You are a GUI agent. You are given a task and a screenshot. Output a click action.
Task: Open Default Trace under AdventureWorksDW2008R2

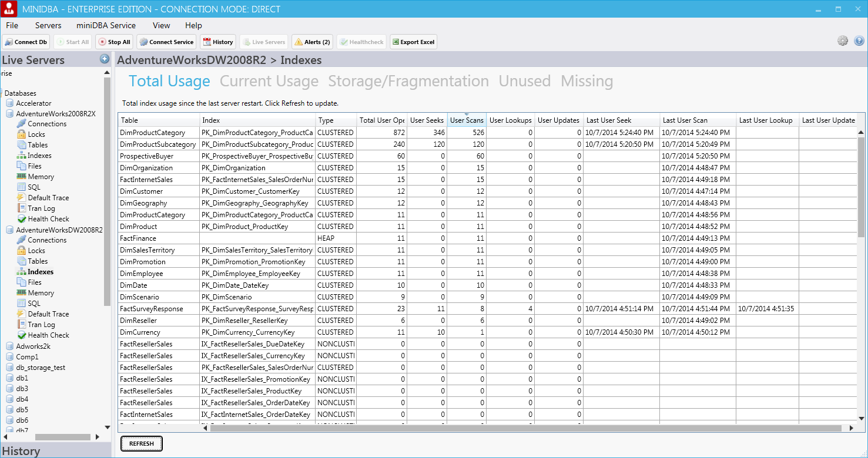click(48, 314)
